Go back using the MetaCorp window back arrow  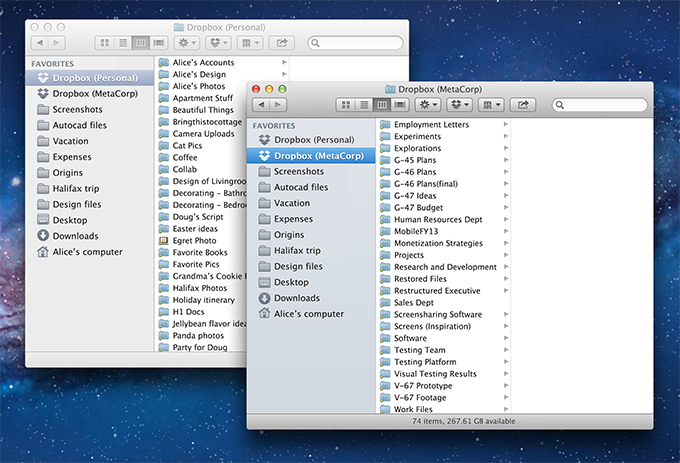click(x=263, y=105)
